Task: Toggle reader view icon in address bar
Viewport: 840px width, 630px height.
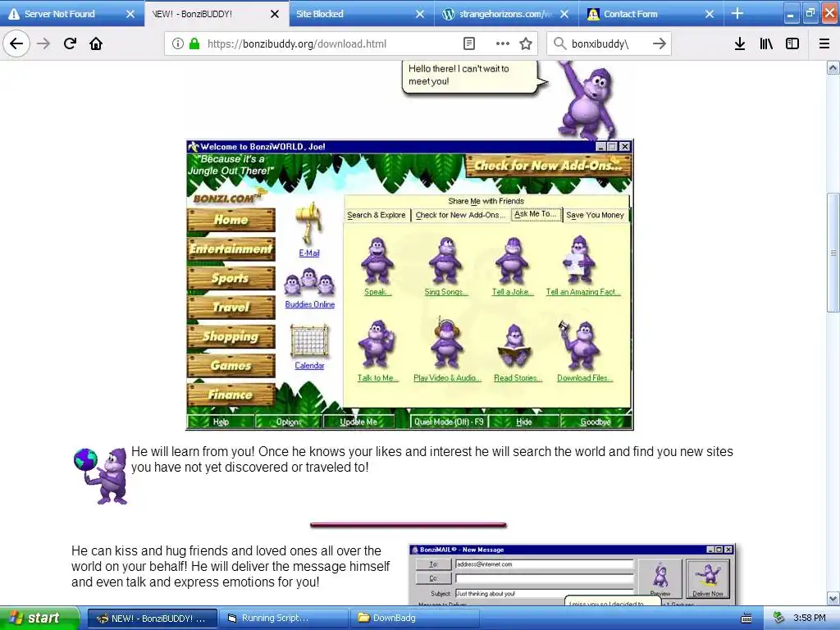Action: click(468, 43)
